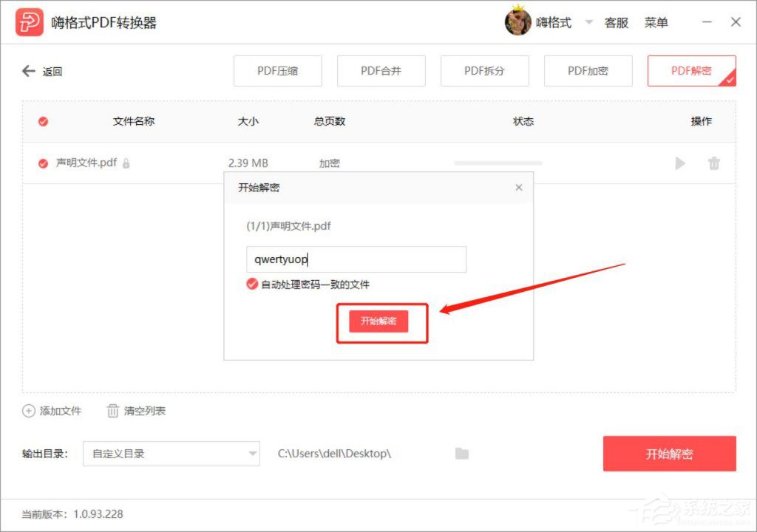Uncheck the 声明文件.pdf row checkbox
The width and height of the screenshot is (757, 532).
pos(41,163)
